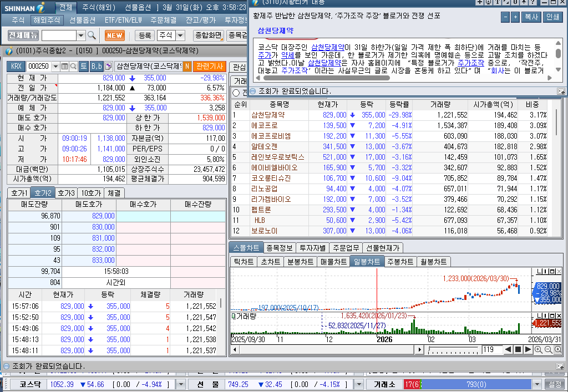Step chart backward with the left triangle button

pyautogui.click(x=508, y=349)
